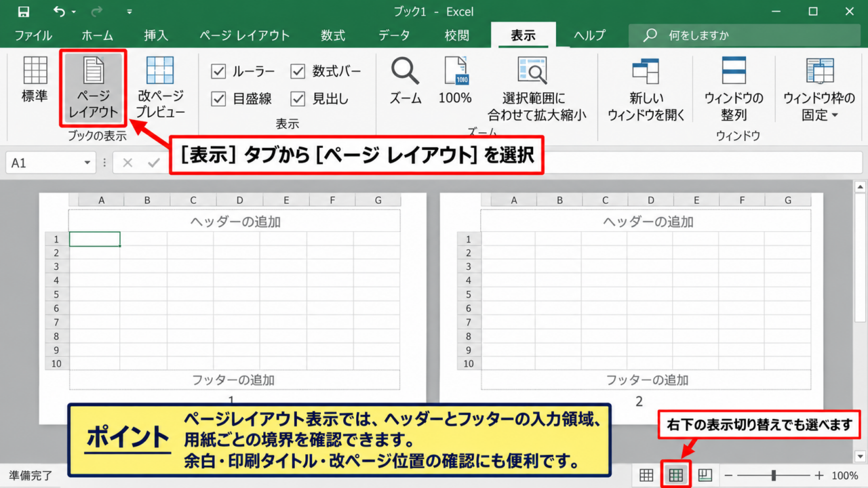Viewport: 868px width, 488px height.
Task: Click status bar Normal view icon
Action: pyautogui.click(x=646, y=475)
